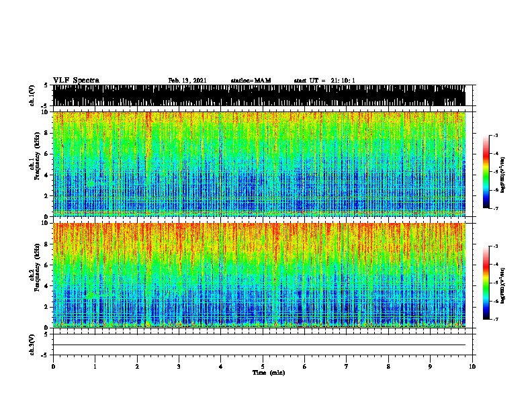
Task: Click the ch.2 color scale log(PSD) label
Action: 503,285
